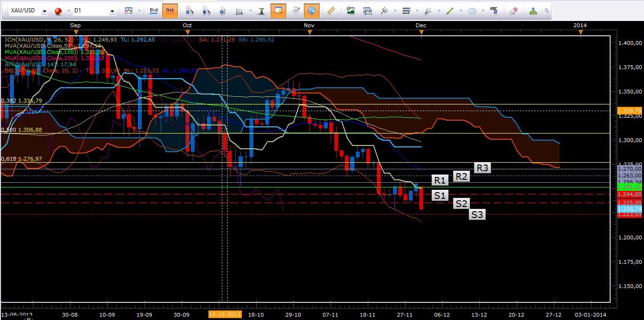
Task: Click the 0,382 1.336,79 Fibonacci label
Action: [x=22, y=101]
